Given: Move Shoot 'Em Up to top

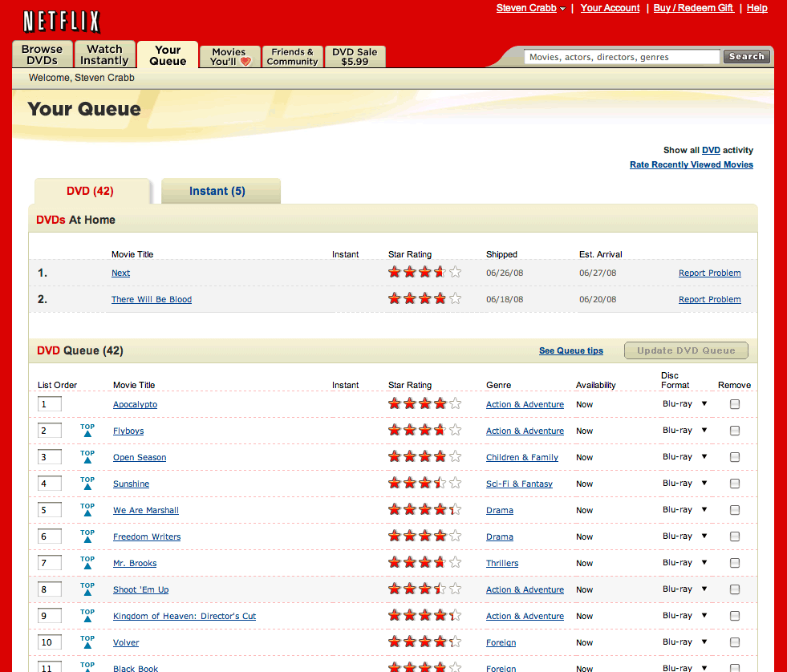Looking at the screenshot, I should tap(87, 589).
